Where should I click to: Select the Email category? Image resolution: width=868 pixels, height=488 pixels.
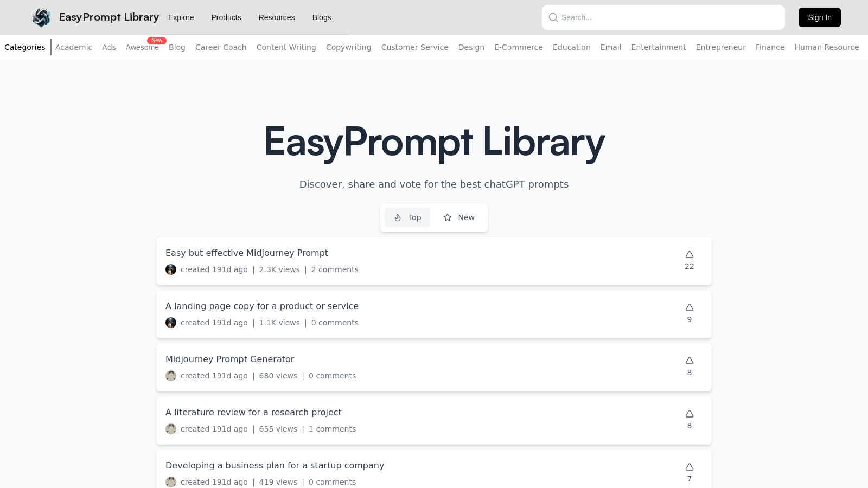pos(611,47)
